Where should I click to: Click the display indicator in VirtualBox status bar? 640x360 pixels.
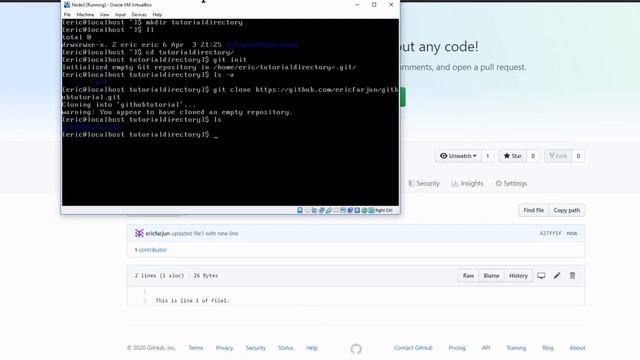point(343,210)
